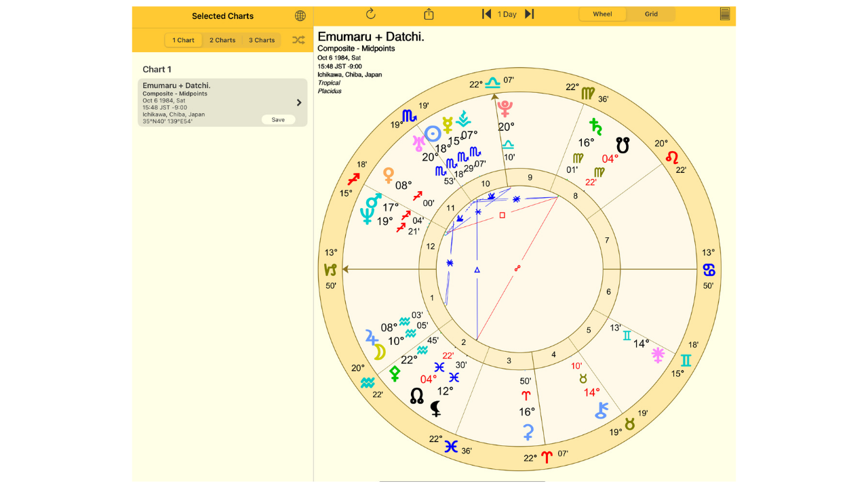Click the Chiron glyph near Taurus
The width and height of the screenshot is (868, 488).
pos(601,410)
